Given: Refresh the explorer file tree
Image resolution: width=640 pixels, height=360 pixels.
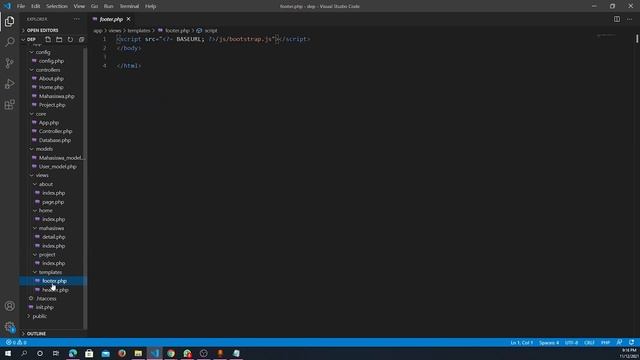Looking at the screenshot, I should [70, 40].
